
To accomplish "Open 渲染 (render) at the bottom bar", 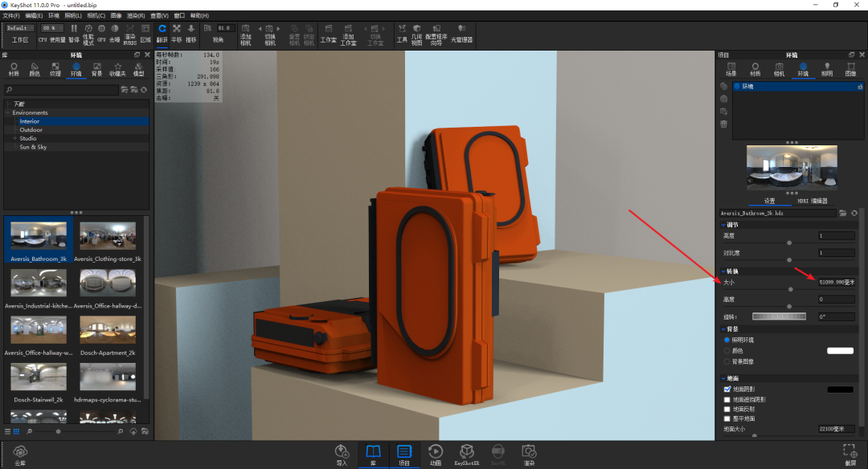I will 528,454.
